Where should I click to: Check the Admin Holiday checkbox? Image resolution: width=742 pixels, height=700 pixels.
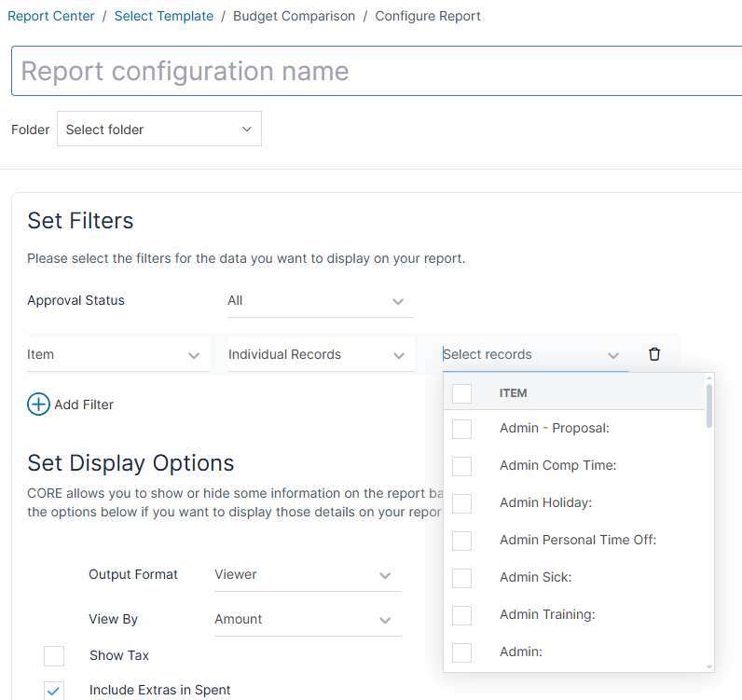(461, 503)
